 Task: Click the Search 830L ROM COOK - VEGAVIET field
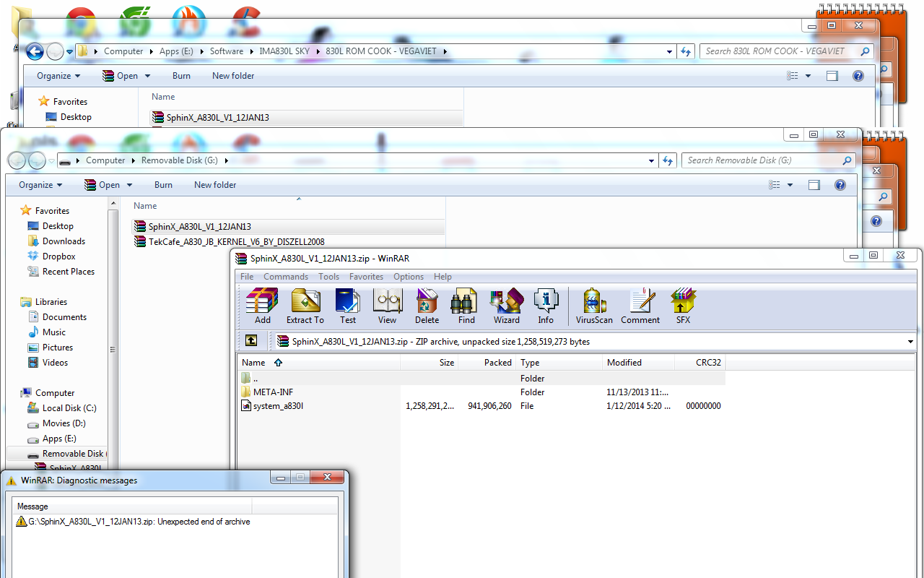tap(786, 51)
